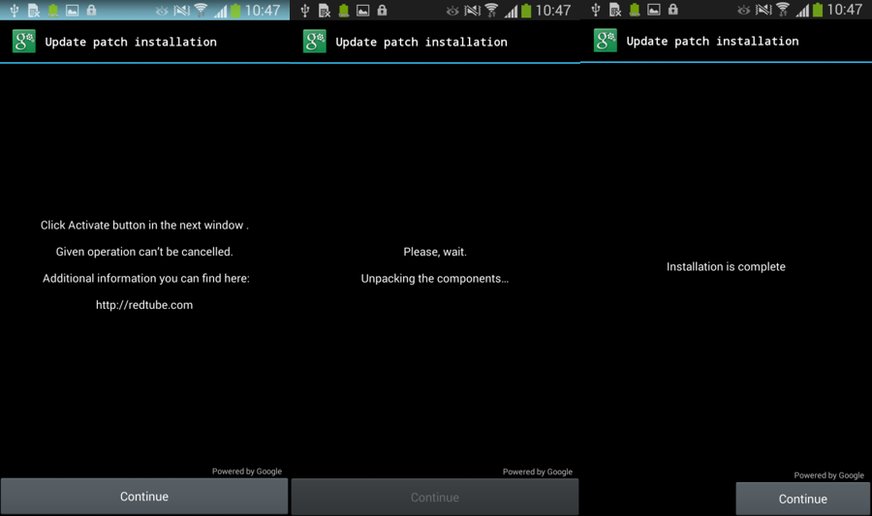Click the greyed-out Continue button in middle screen
The width and height of the screenshot is (872, 516).
(x=435, y=497)
